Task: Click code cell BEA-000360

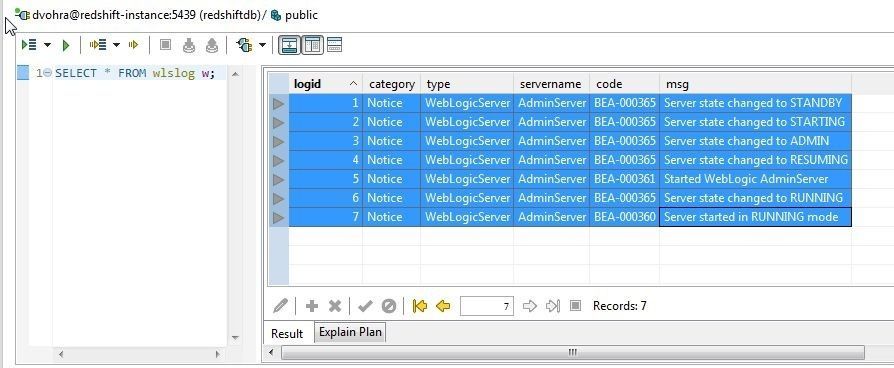Action: pos(624,217)
